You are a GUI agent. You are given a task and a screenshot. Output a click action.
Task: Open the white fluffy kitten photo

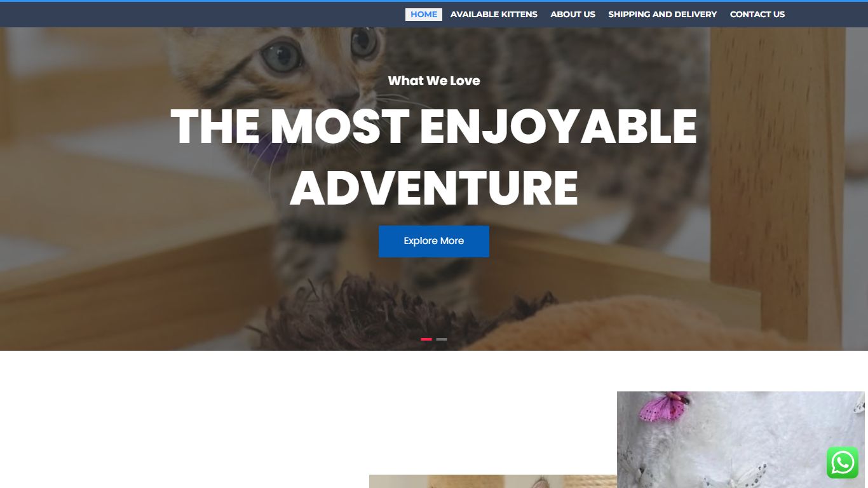click(741, 440)
